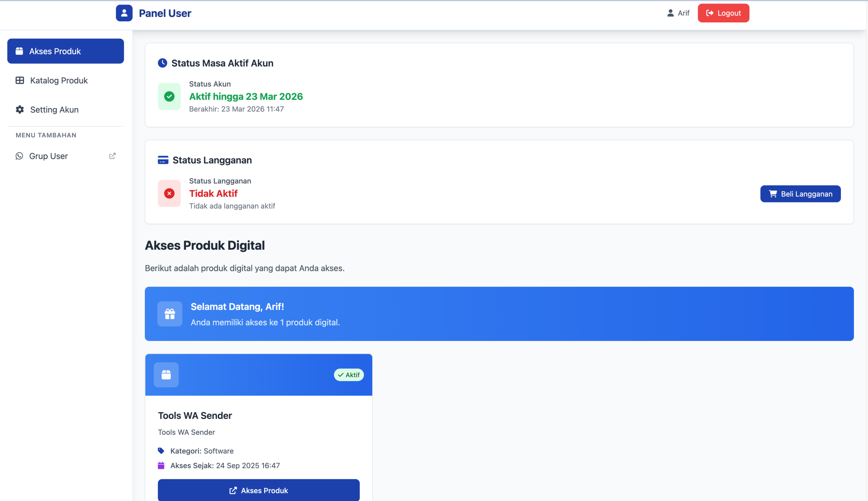Viewport: 868px width, 501px height.
Task: Go to Setting Akun
Action: (x=54, y=110)
